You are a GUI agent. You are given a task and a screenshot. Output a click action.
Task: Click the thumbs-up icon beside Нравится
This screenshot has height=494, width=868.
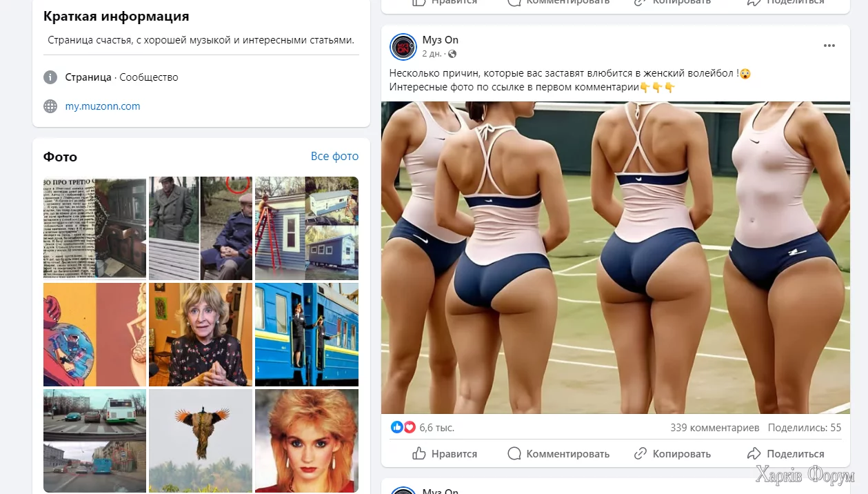(419, 453)
